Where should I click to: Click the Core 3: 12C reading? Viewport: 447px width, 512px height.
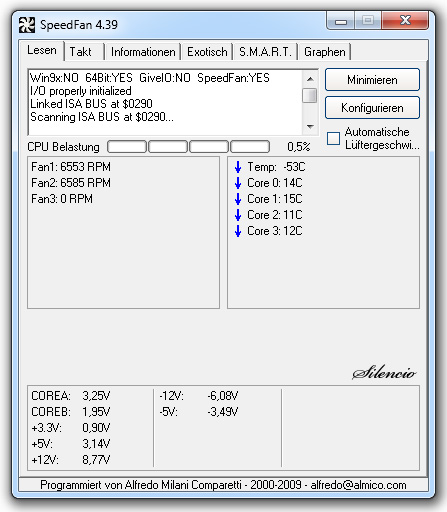[275, 231]
